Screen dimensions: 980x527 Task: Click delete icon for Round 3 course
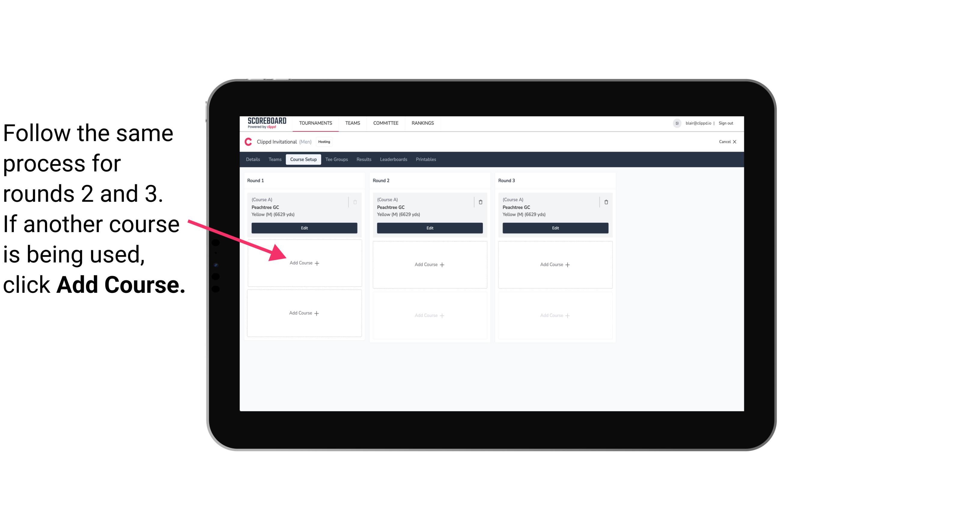605,202
